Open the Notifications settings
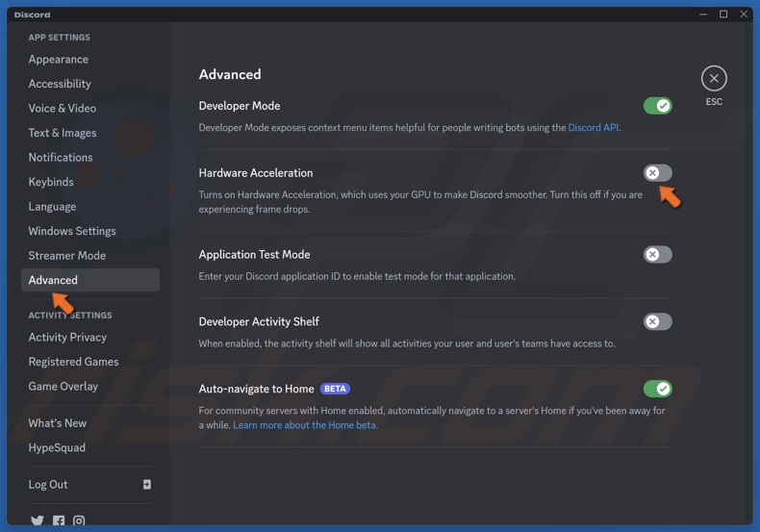Viewport: 760px width, 532px height. (x=90, y=158)
